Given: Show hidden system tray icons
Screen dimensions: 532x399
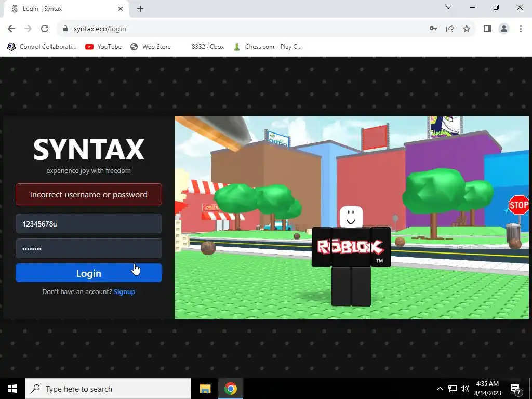Looking at the screenshot, I should tap(440, 389).
